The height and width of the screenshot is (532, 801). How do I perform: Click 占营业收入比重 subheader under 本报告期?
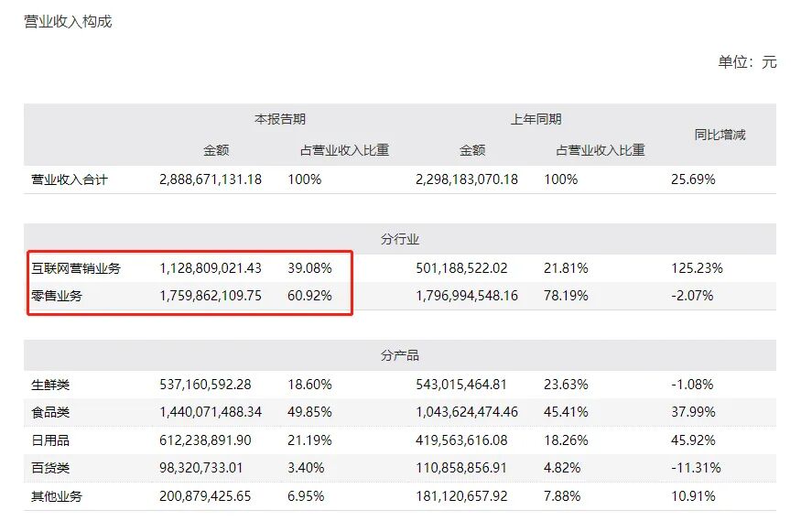click(x=344, y=150)
